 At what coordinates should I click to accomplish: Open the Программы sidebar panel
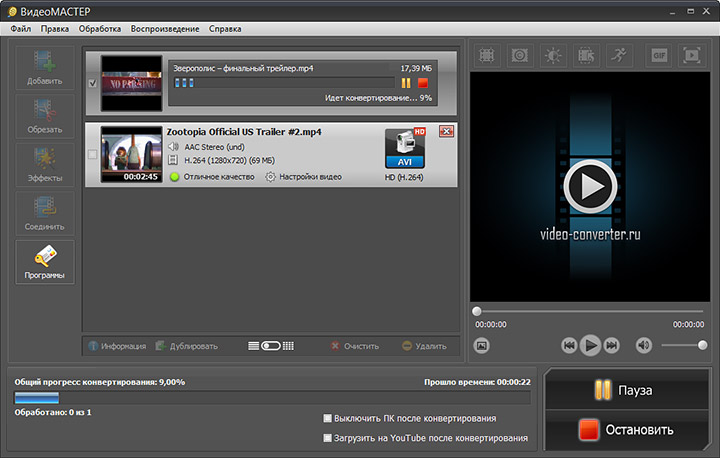pyautogui.click(x=44, y=262)
